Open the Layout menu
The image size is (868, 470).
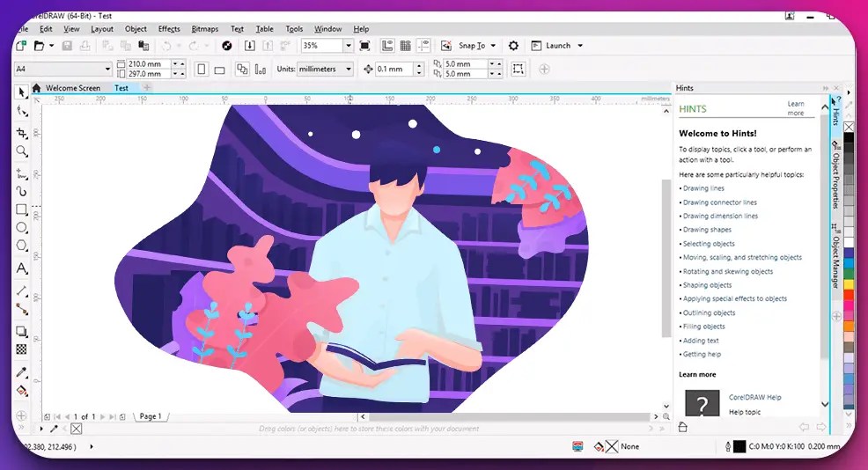click(x=102, y=29)
